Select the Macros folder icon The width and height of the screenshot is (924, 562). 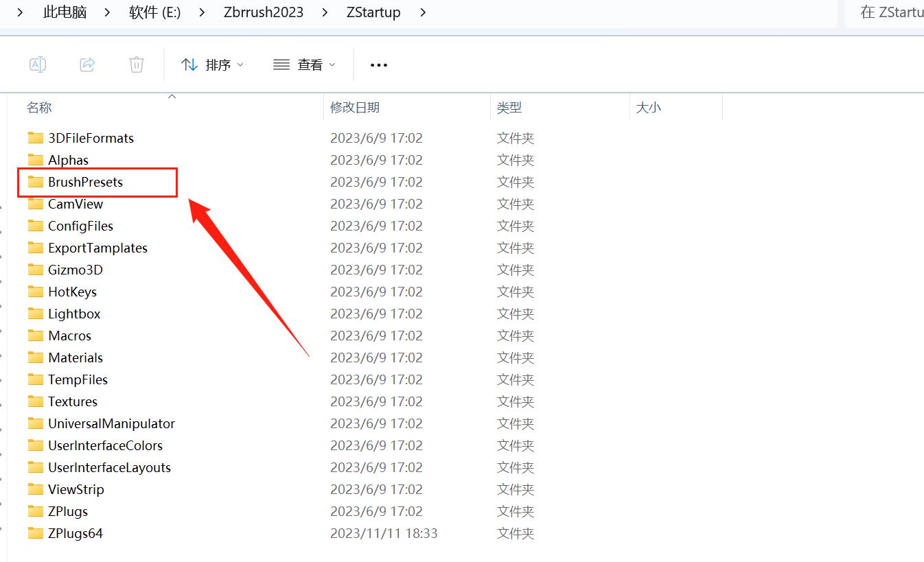click(36, 336)
